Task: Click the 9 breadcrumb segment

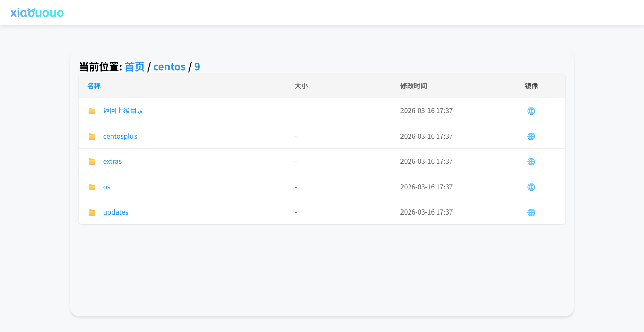Action: 197,67
